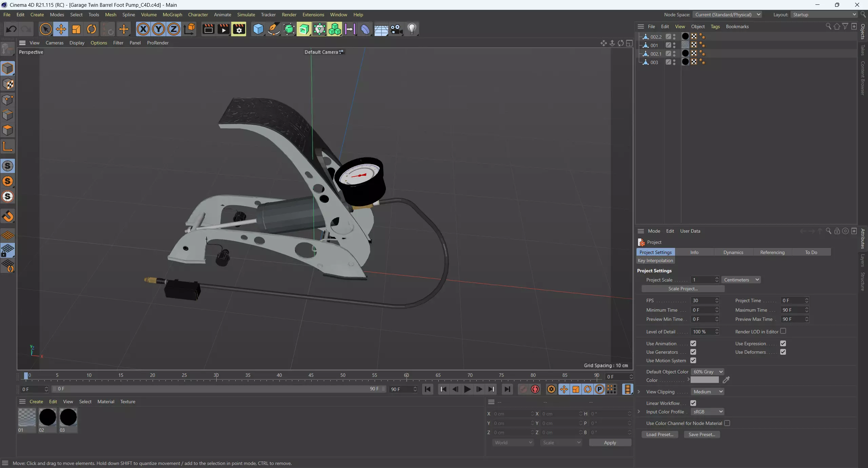Click the Camera object icon
Image resolution: width=868 pixels, height=468 pixels.
[x=396, y=29]
